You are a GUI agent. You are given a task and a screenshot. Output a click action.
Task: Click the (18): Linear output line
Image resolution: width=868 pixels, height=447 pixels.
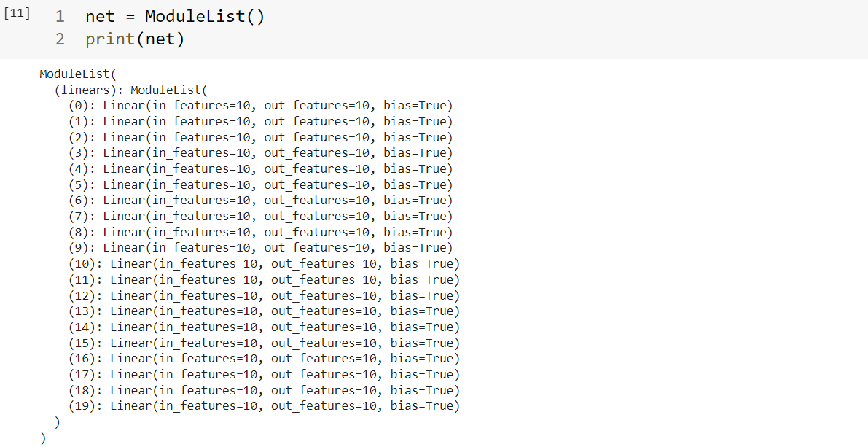pyautogui.click(x=264, y=390)
